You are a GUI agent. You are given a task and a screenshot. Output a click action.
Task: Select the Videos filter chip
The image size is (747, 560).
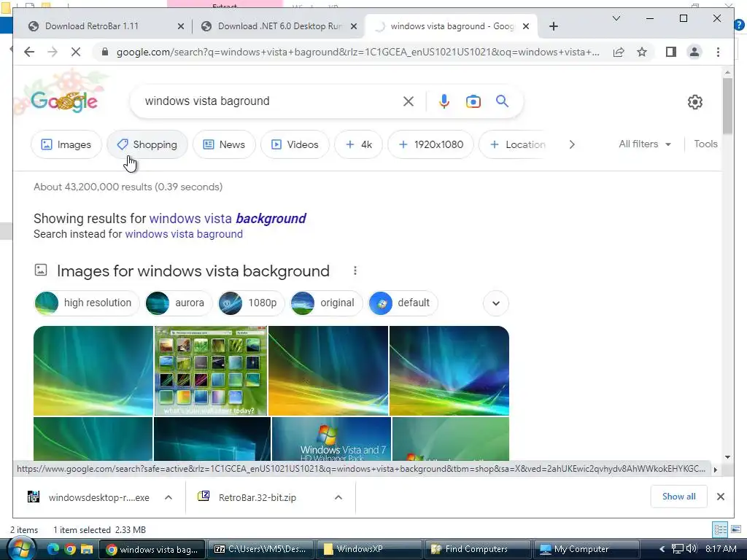295,144
